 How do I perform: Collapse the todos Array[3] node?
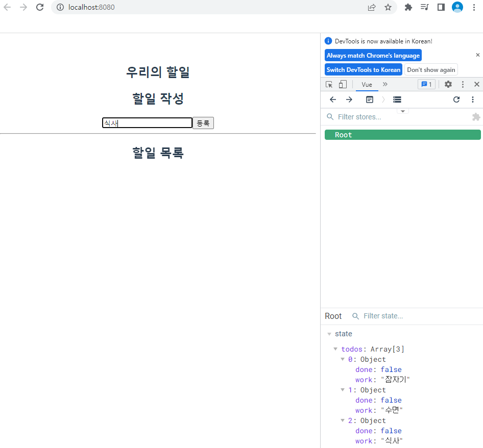point(335,349)
